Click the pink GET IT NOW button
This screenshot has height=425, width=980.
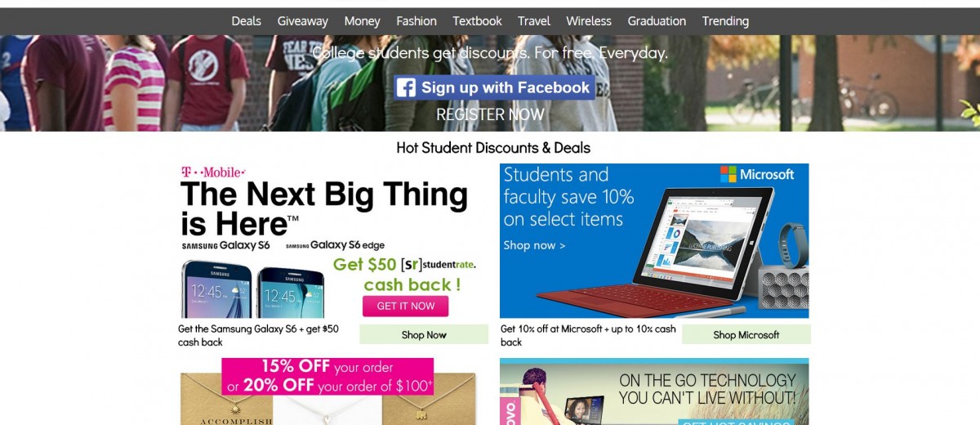(406, 306)
